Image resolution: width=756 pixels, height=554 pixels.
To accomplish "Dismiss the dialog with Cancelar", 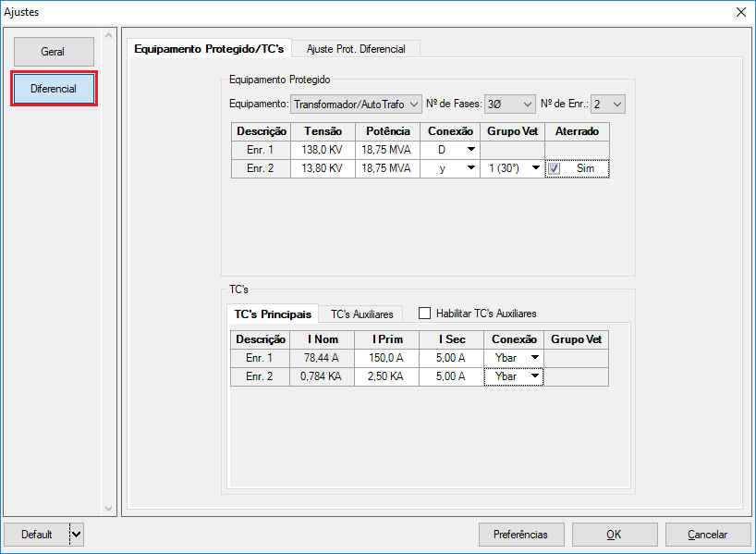I will (708, 534).
